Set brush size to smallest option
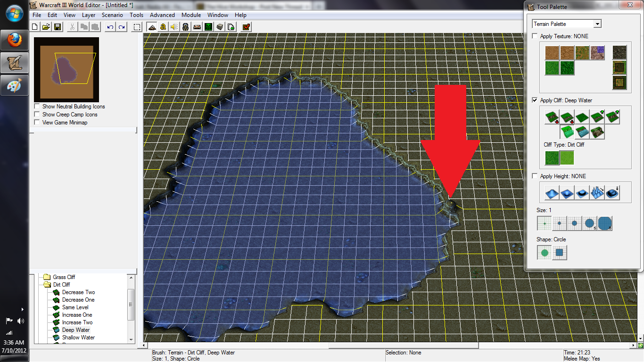Screen dimensions: 644x362 tap(545, 223)
